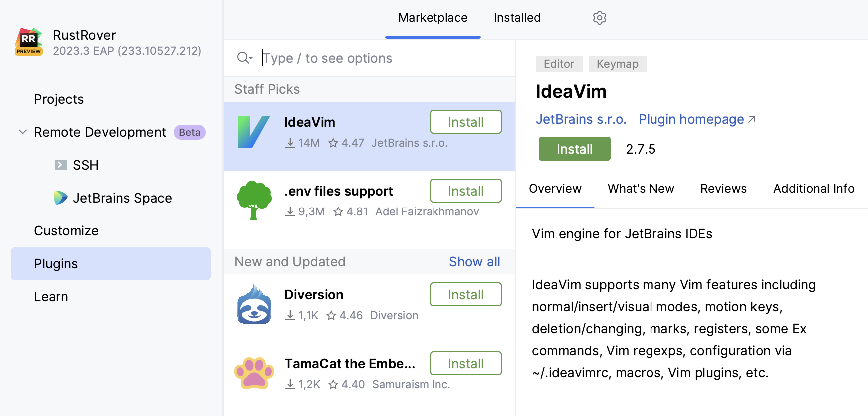Collapse the Remote Development tree section
Screen dimensions: 868x416
[23, 132]
